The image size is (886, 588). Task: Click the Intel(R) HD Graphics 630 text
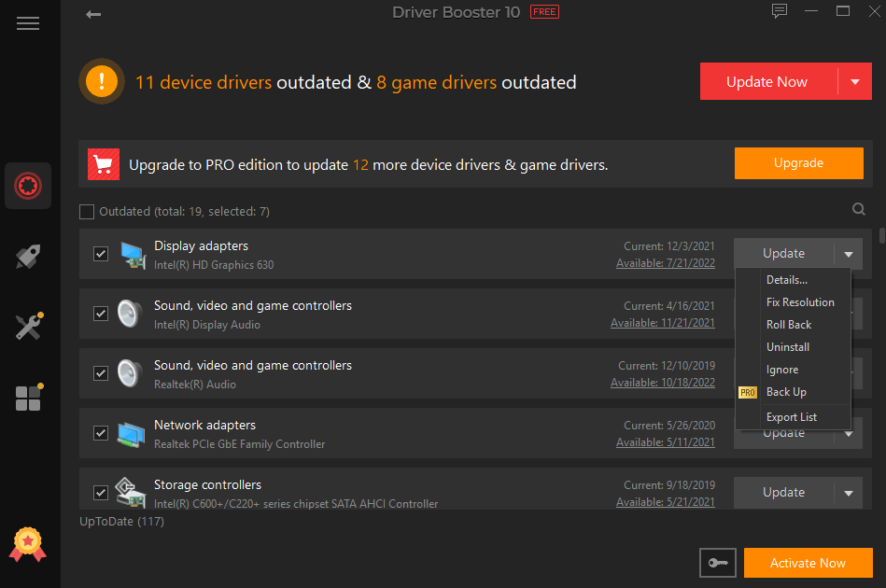[214, 265]
